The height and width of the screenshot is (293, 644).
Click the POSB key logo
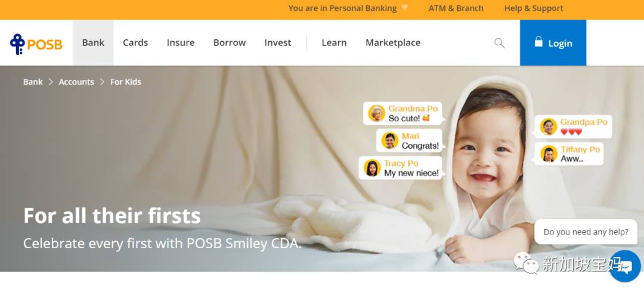[x=17, y=44]
